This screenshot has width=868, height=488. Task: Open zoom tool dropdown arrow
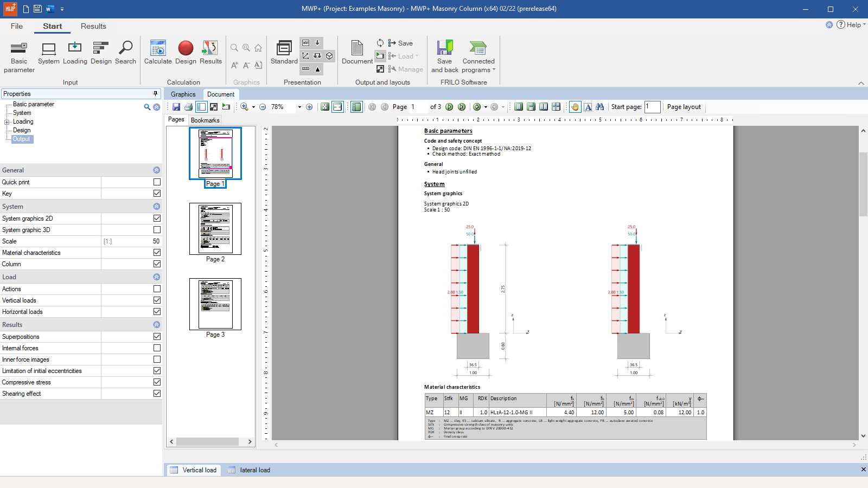pyautogui.click(x=253, y=107)
